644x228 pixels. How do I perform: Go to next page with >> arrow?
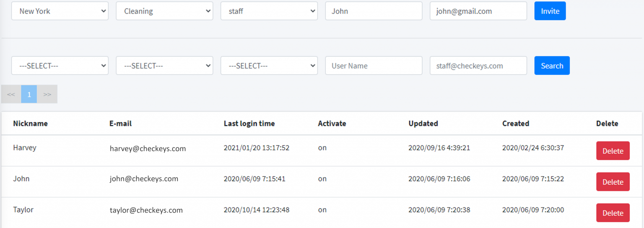point(47,94)
